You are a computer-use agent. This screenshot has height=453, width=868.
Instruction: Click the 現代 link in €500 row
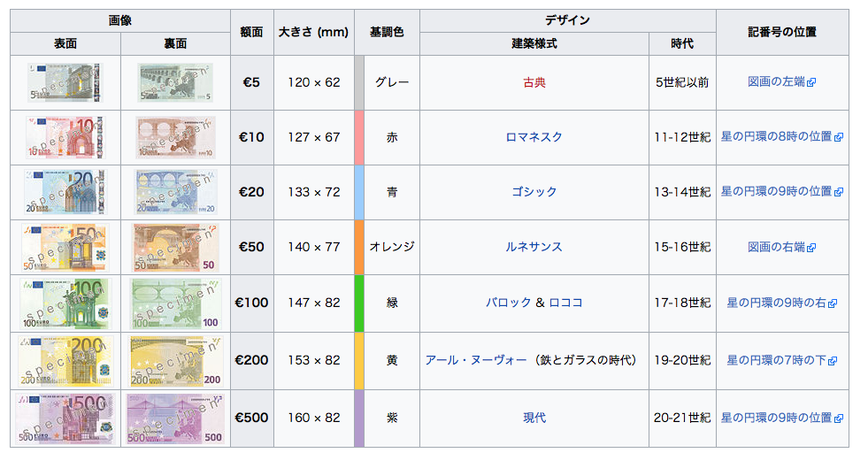tap(534, 418)
